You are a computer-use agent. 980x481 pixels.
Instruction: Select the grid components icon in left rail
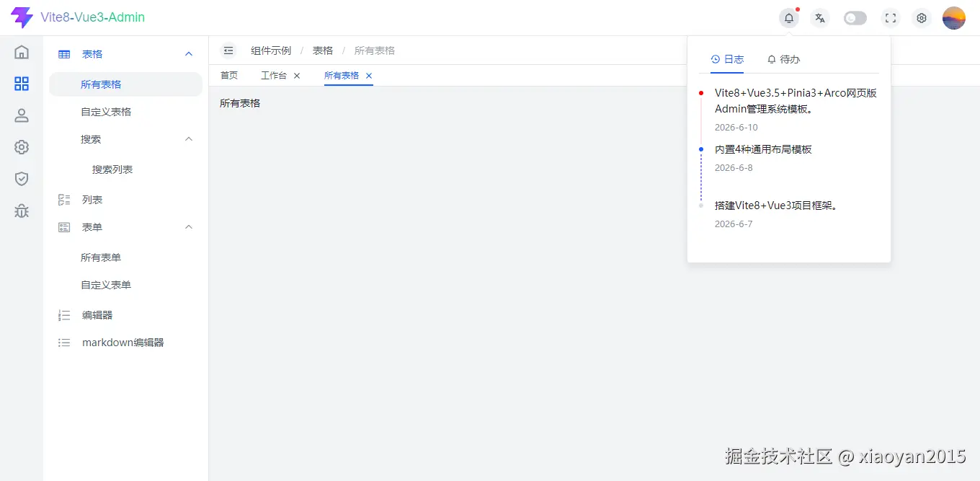coord(22,84)
